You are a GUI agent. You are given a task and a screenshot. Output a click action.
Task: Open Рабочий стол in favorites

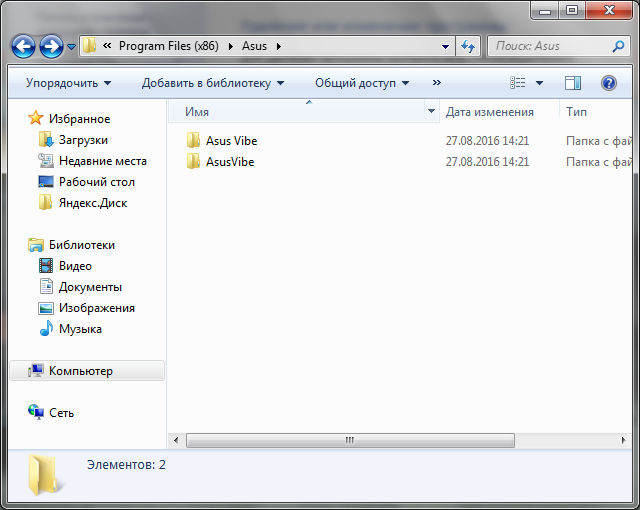(x=97, y=182)
